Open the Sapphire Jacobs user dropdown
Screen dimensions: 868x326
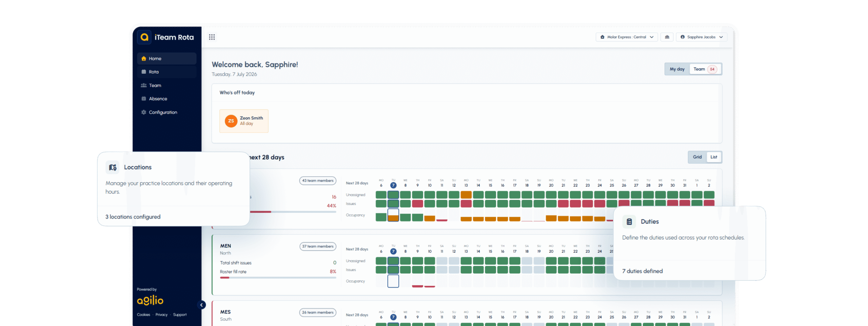pyautogui.click(x=702, y=37)
